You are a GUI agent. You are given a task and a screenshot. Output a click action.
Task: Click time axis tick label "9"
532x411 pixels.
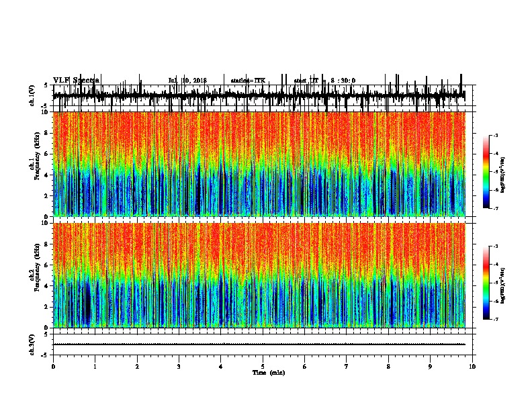click(x=430, y=367)
